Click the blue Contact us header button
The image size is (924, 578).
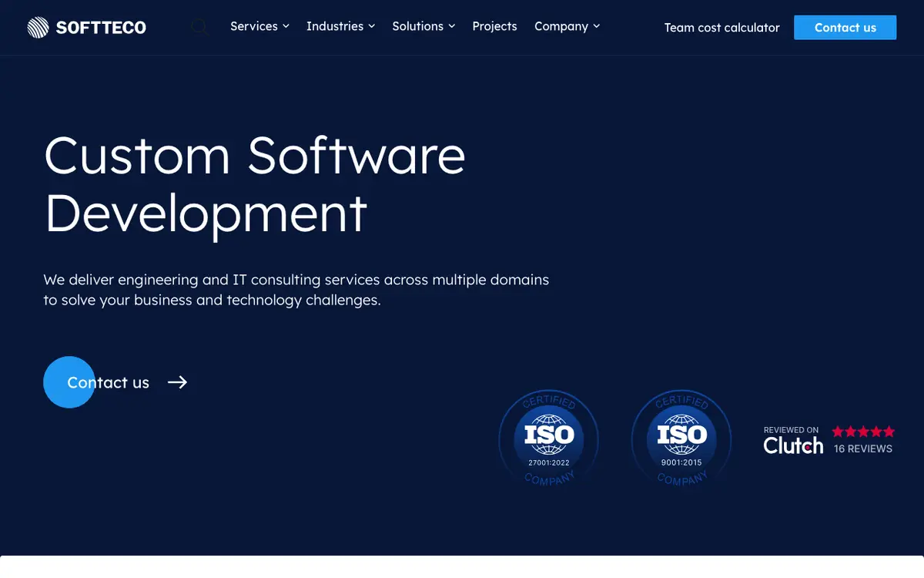845,28
